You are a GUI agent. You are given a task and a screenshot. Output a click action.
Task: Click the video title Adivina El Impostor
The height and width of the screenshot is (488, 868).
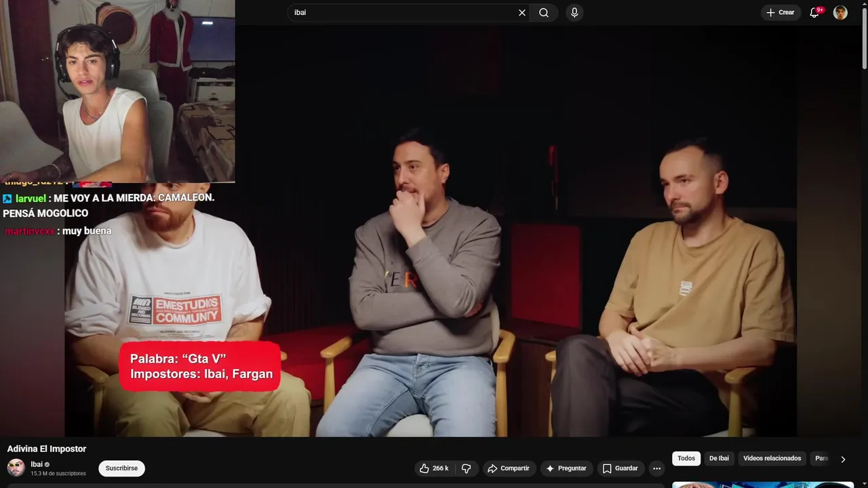point(47,449)
